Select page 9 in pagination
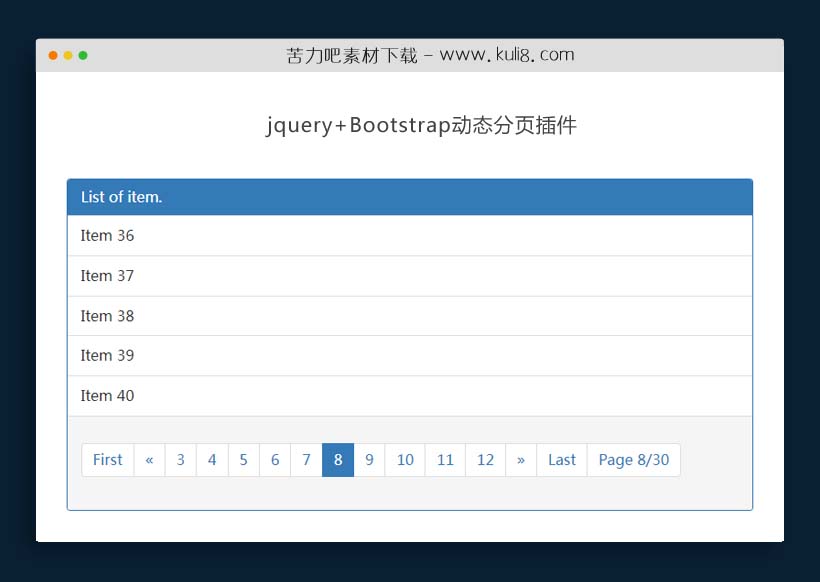Screen dimensions: 820x582 370,460
